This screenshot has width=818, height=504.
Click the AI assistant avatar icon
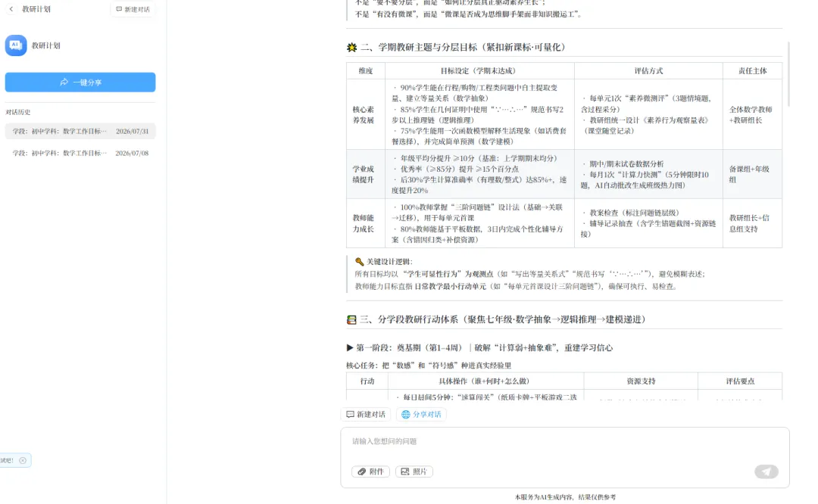click(x=16, y=45)
